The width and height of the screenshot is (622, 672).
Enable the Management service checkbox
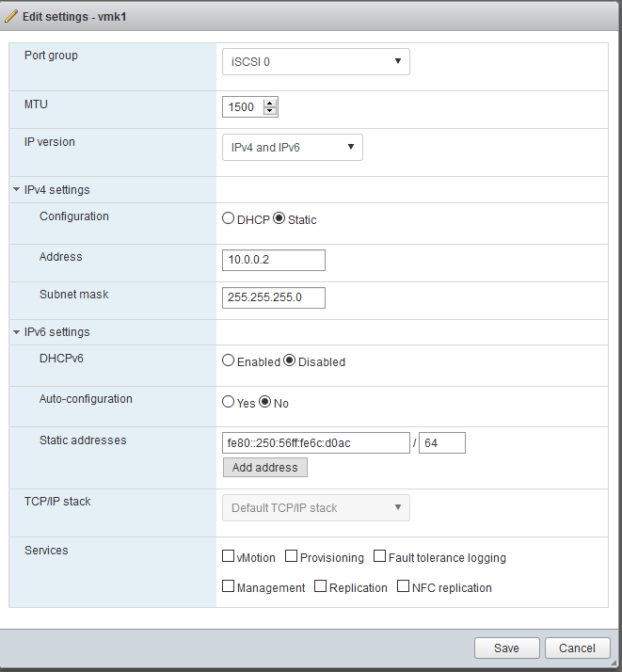click(x=228, y=585)
